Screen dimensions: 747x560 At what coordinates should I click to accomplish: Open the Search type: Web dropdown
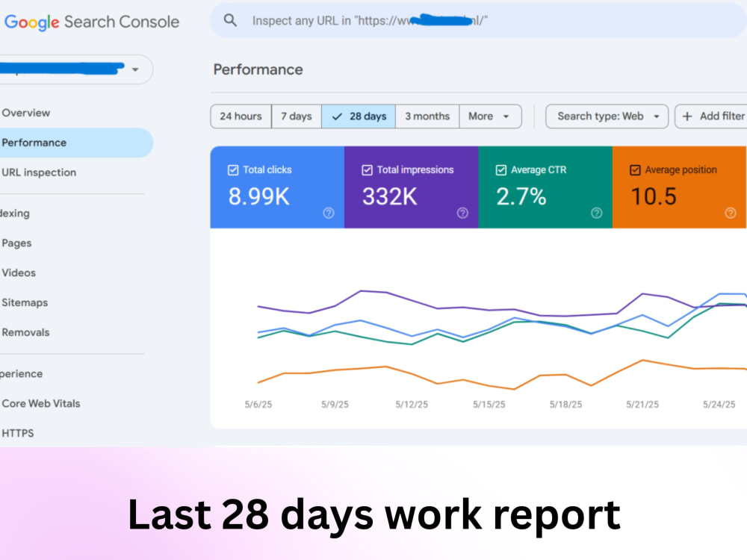coord(607,116)
